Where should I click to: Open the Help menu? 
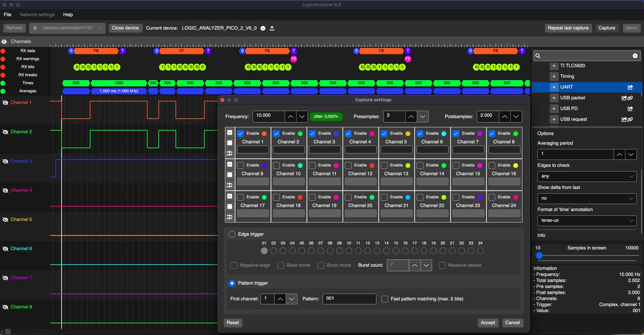point(68,15)
